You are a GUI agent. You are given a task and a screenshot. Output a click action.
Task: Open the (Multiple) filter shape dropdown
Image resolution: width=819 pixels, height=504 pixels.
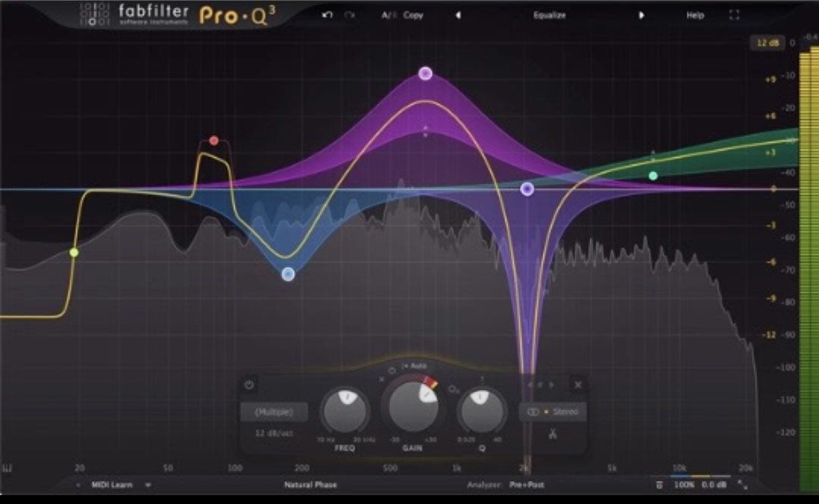click(x=274, y=412)
